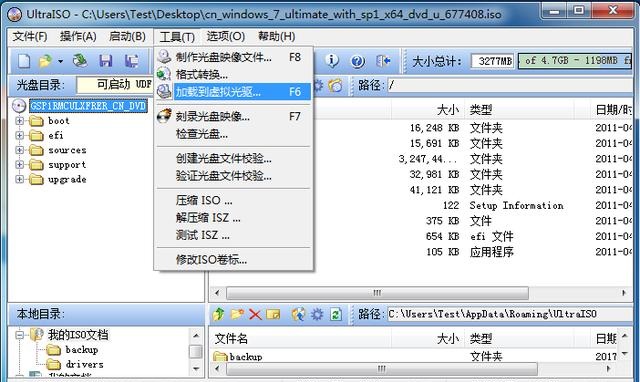Click the Save floppy disk toolbar icon

coord(106,61)
